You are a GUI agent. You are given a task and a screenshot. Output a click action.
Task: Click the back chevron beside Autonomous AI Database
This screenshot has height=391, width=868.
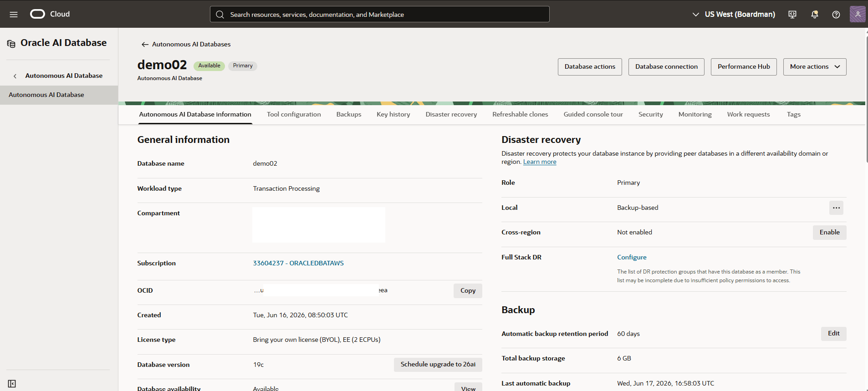coord(15,76)
